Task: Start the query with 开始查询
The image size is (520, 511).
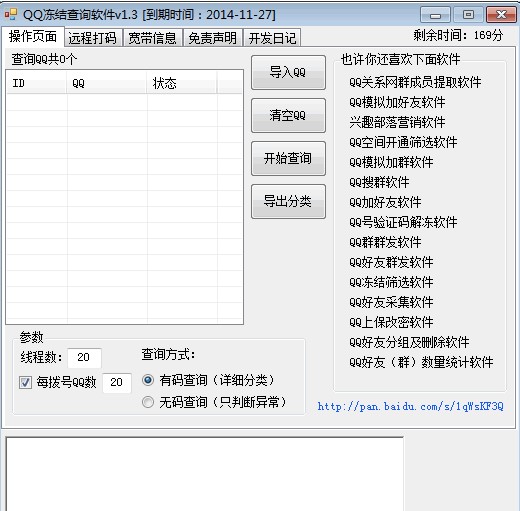Action: [288, 158]
